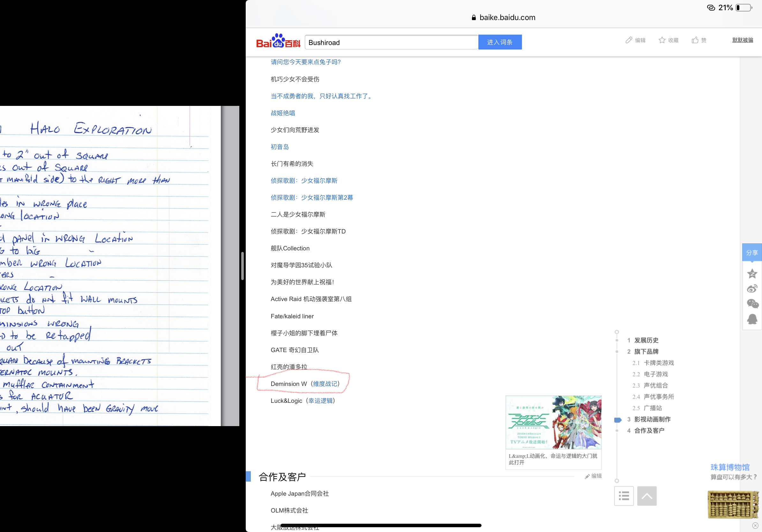The width and height of the screenshot is (762, 532).
Task: Open the Luck&Logic anime poster thumbnail
Action: pyautogui.click(x=553, y=422)
